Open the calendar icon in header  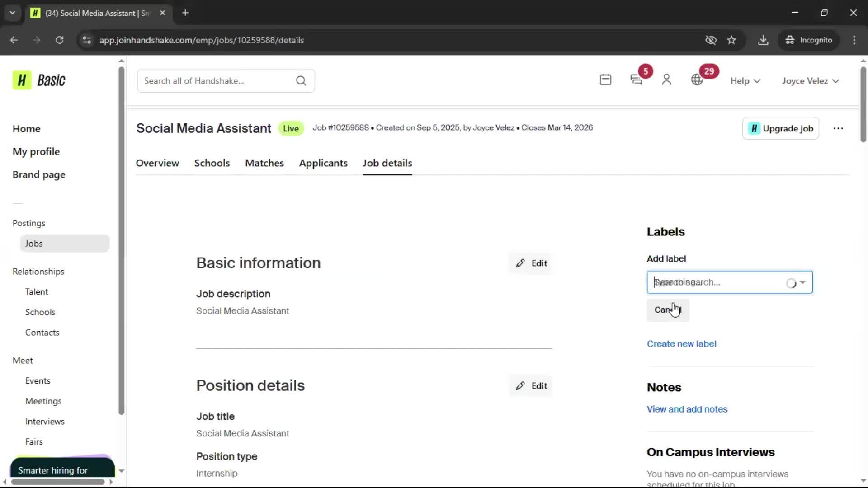(605, 80)
